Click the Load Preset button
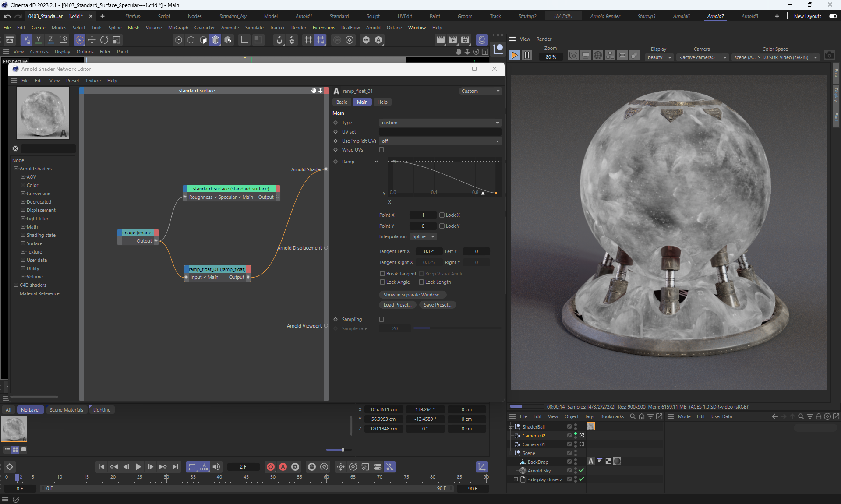Viewport: 841px width, 504px height. click(x=397, y=305)
